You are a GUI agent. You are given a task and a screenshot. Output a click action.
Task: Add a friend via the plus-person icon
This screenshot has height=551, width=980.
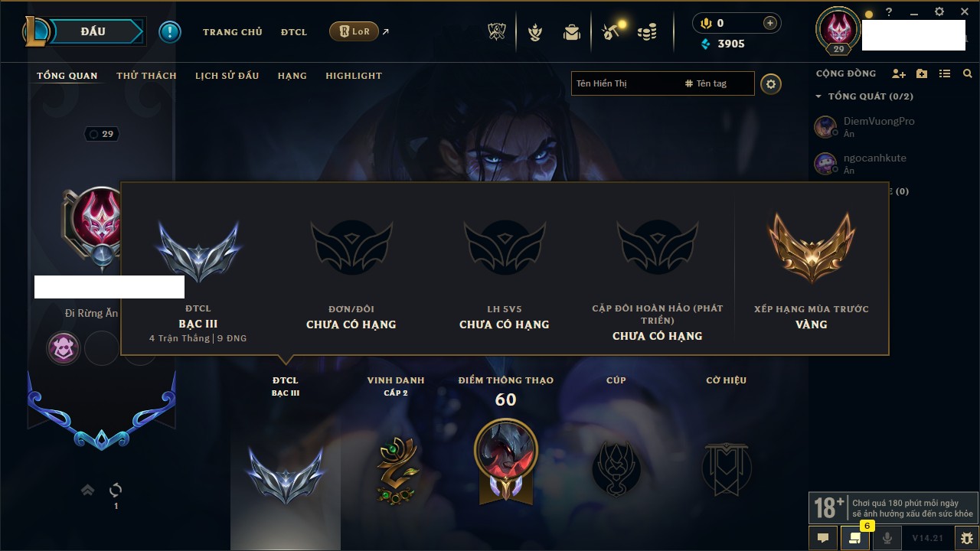[x=899, y=73]
